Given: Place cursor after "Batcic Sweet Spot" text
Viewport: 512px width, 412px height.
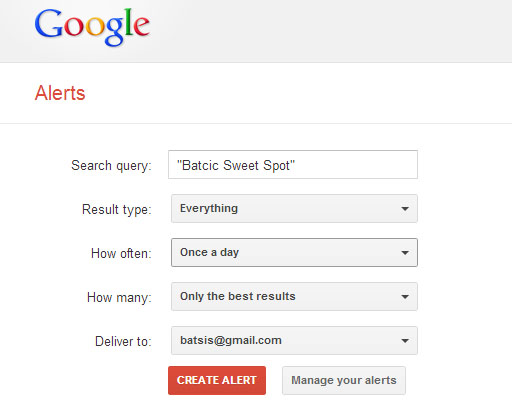Looking at the screenshot, I should (297, 165).
